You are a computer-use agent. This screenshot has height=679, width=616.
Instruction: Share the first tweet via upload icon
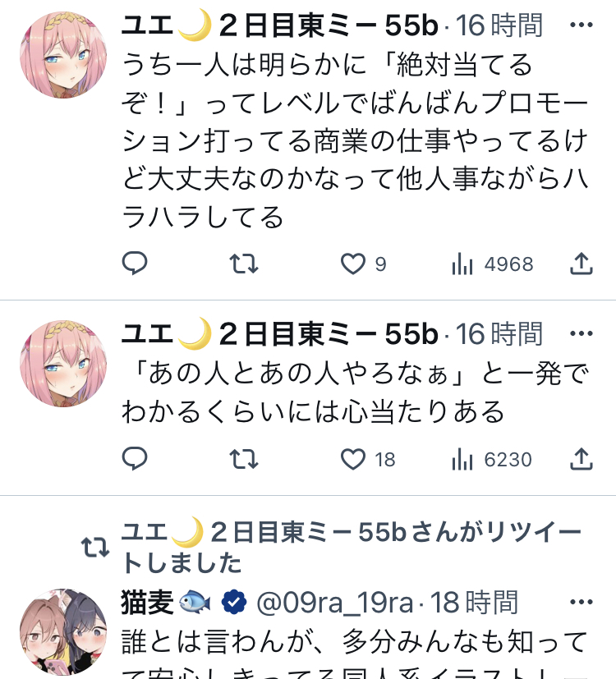pyautogui.click(x=581, y=264)
